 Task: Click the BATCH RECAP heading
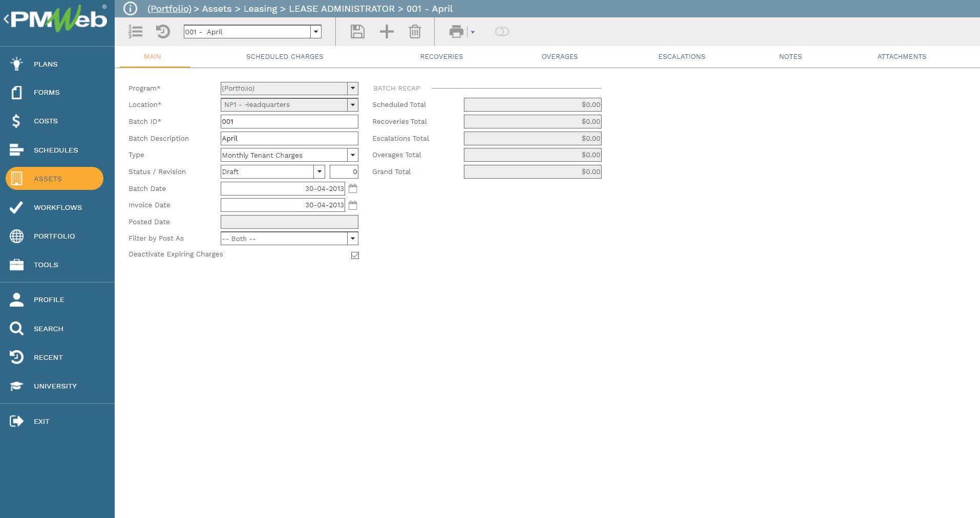point(397,88)
